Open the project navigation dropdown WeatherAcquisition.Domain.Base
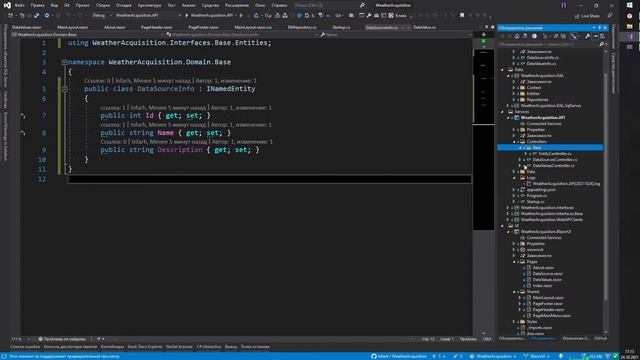Image resolution: width=640 pixels, height=360 pixels. point(88,35)
